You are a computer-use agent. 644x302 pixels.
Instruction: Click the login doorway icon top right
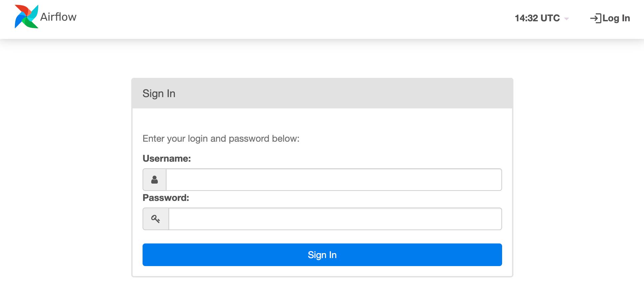point(595,18)
